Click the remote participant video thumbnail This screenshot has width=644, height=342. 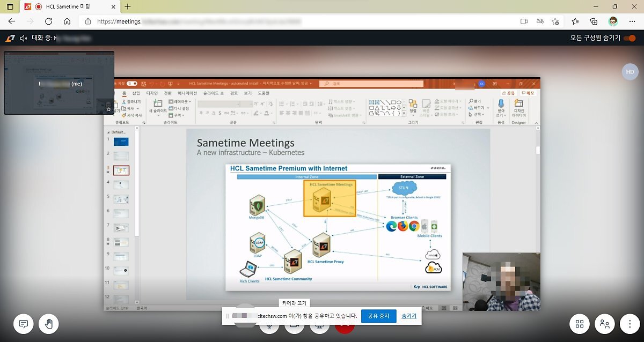[x=501, y=282]
